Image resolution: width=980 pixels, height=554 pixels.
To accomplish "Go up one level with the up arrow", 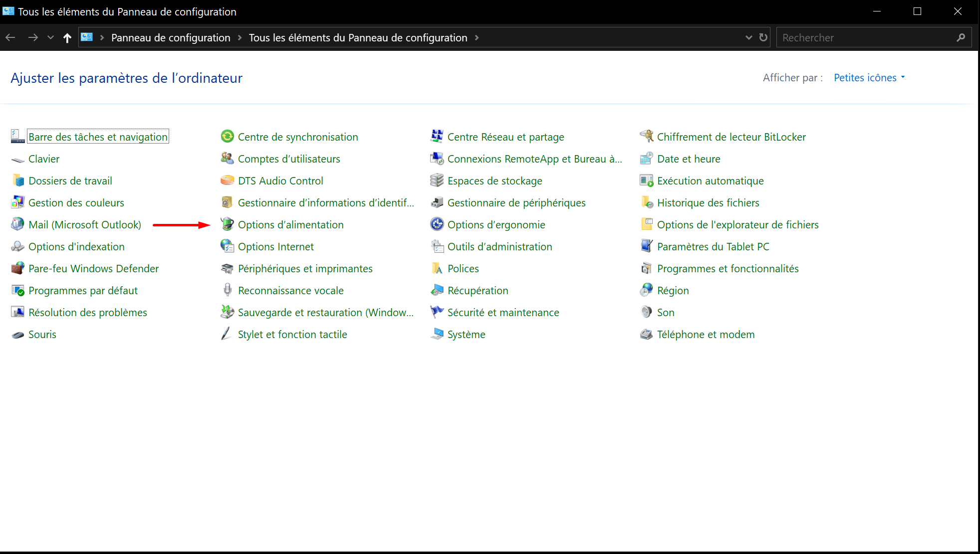I will (x=67, y=38).
